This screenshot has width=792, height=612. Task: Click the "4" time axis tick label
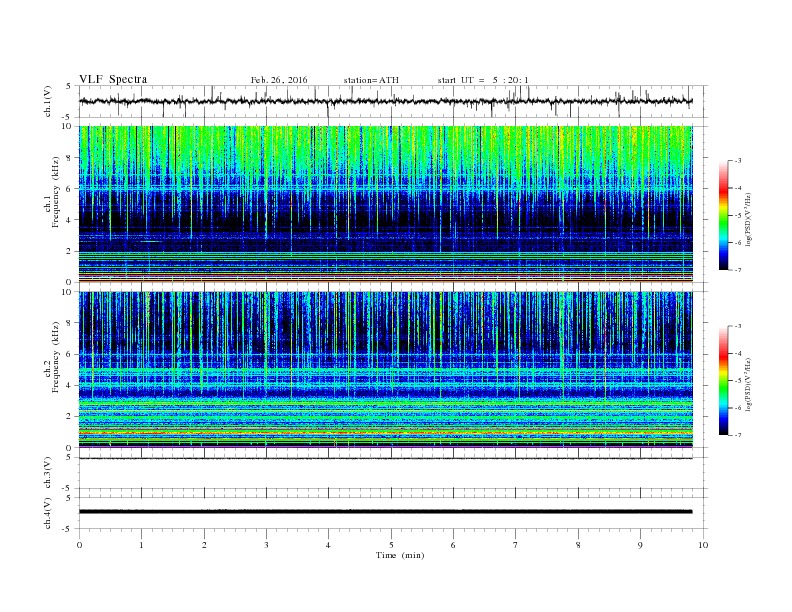click(328, 545)
